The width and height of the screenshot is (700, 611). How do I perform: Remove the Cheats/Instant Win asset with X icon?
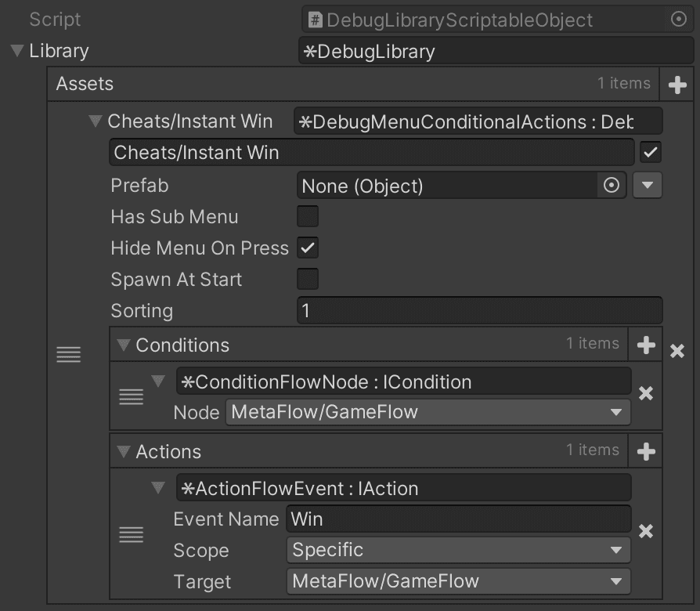[x=677, y=351]
